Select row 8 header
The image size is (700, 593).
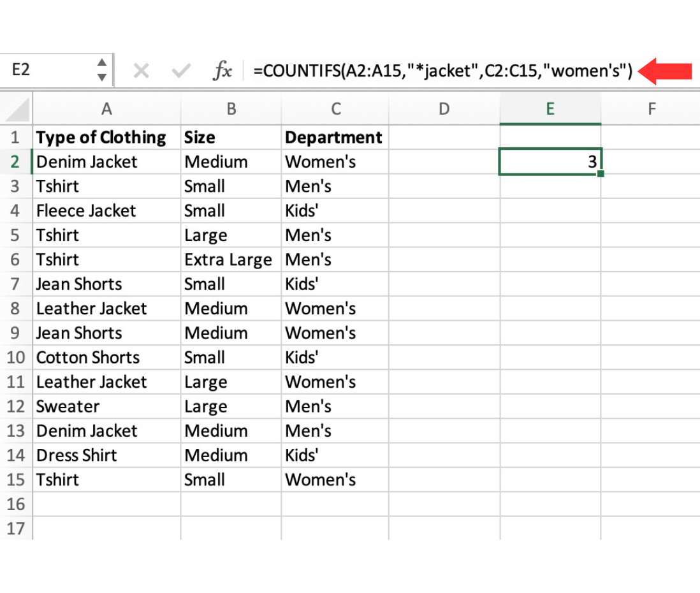16,309
